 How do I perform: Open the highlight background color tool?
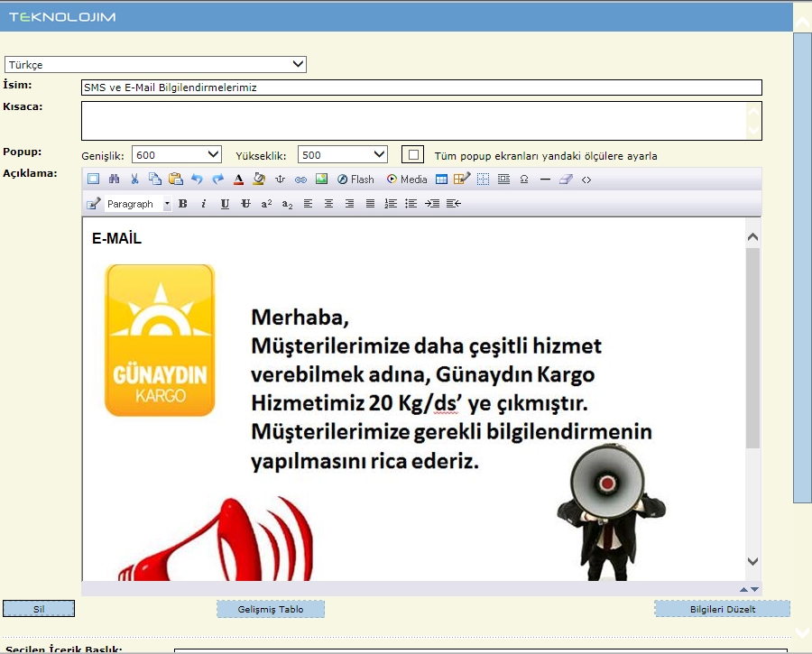[x=259, y=180]
